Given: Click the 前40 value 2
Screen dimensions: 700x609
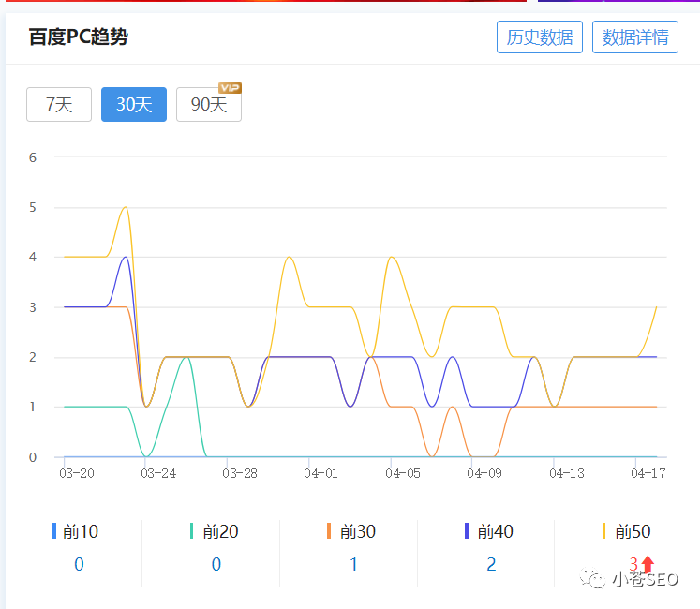Looking at the screenshot, I should pyautogui.click(x=491, y=564).
